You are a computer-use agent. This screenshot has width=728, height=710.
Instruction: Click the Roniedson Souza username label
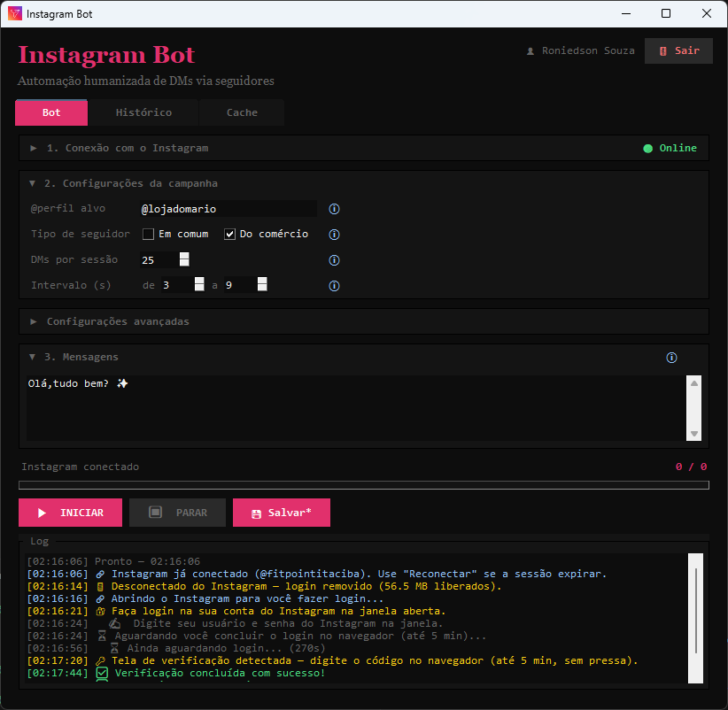coord(588,50)
